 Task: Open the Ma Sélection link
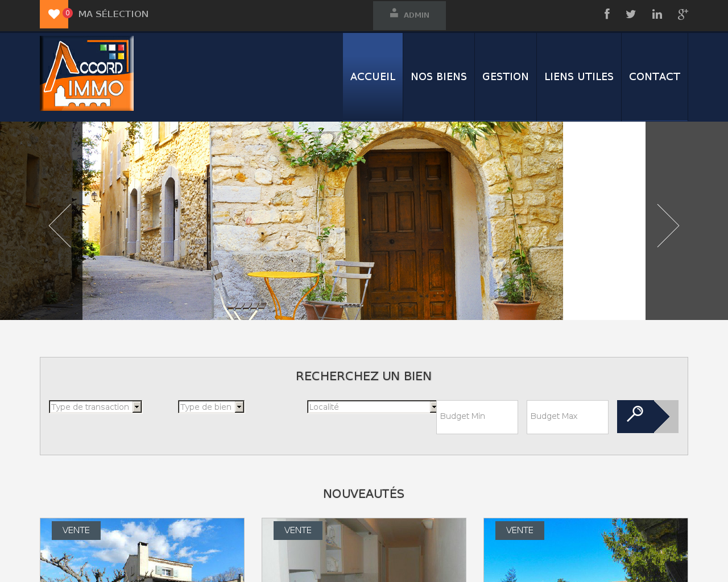pos(113,14)
